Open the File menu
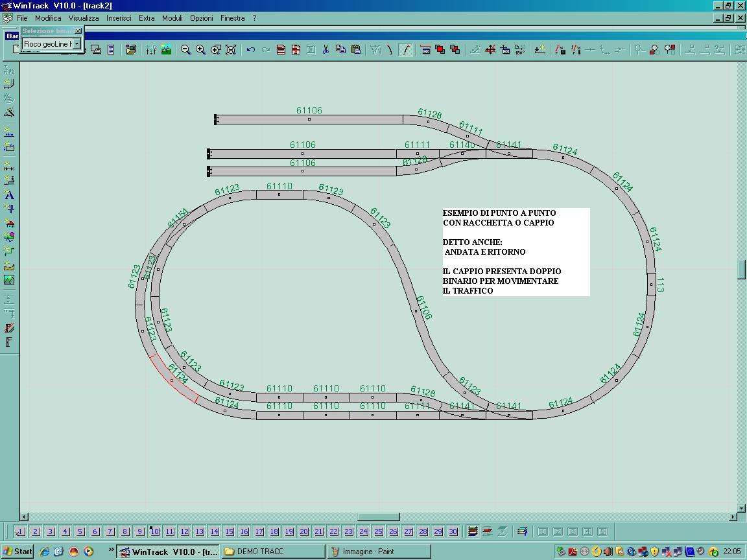 (22, 18)
